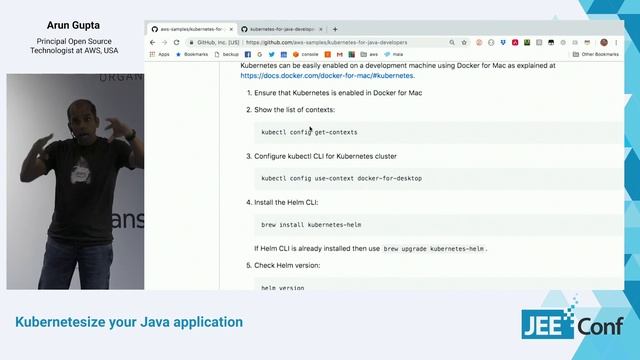Click the 'brew install kubernetes-helm' code
The width and height of the screenshot is (640, 360).
[311, 224]
